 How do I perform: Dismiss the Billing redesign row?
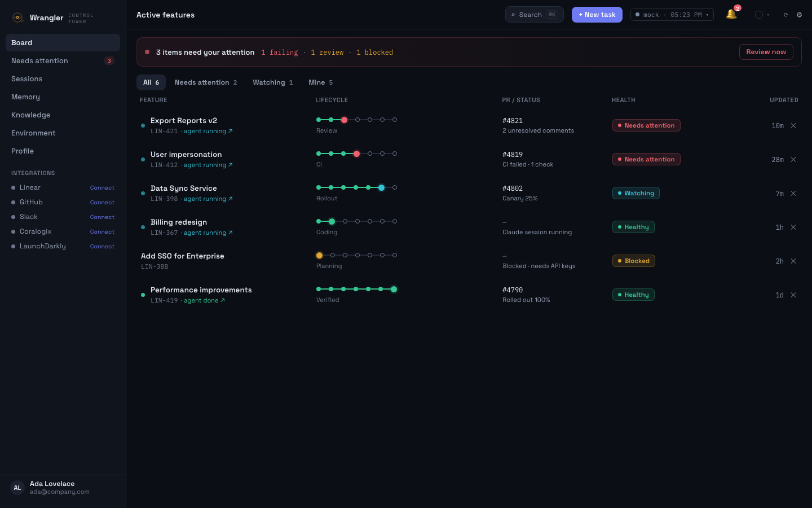coord(793,227)
